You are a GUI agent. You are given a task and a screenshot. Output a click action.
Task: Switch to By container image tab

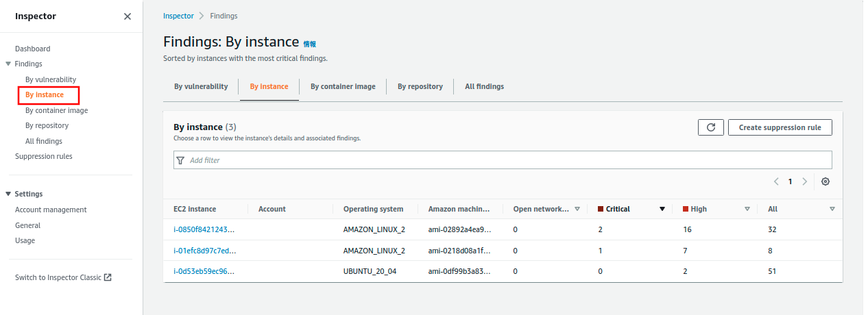click(x=343, y=87)
